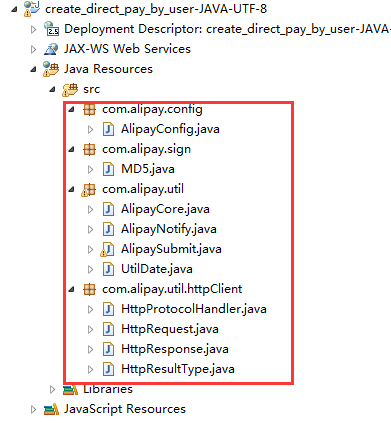The width and height of the screenshot is (391, 423).
Task: Click the UtilDate.java file icon
Action: point(108,269)
